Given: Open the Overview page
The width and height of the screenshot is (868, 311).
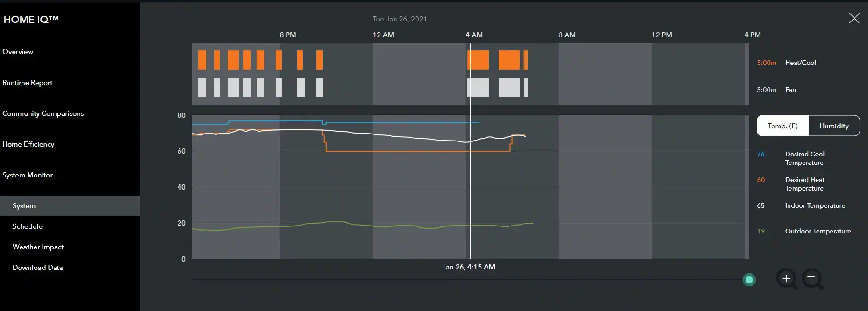Looking at the screenshot, I should click(x=18, y=52).
